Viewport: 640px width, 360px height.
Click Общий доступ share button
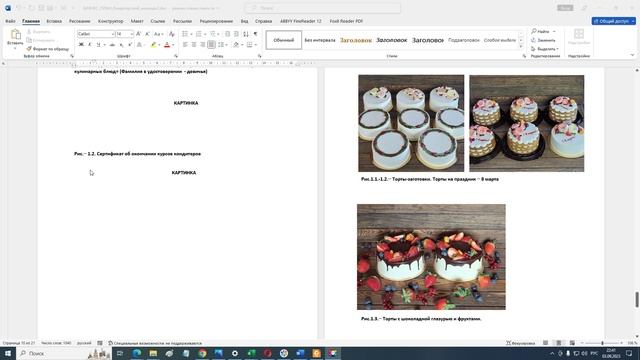[x=613, y=21]
